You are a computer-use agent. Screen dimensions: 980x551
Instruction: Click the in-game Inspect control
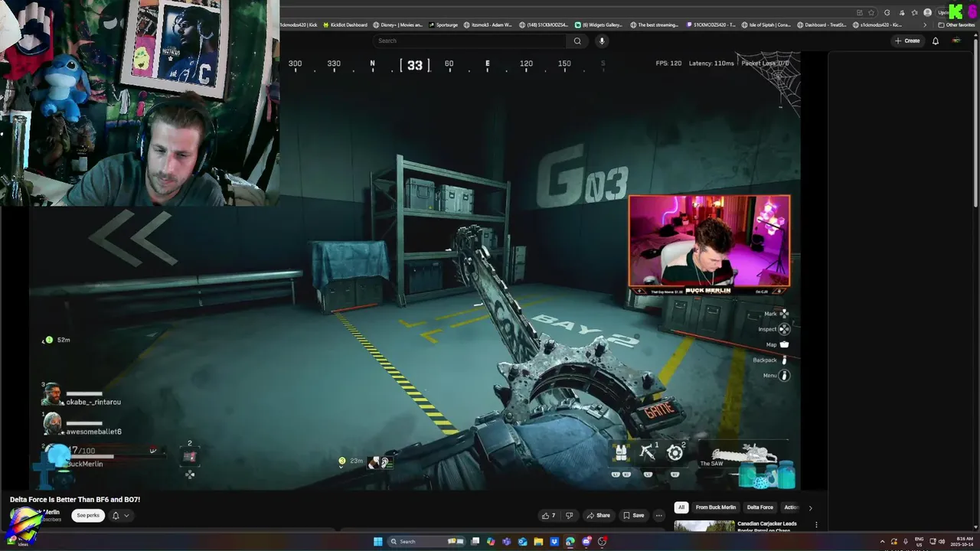click(x=774, y=329)
